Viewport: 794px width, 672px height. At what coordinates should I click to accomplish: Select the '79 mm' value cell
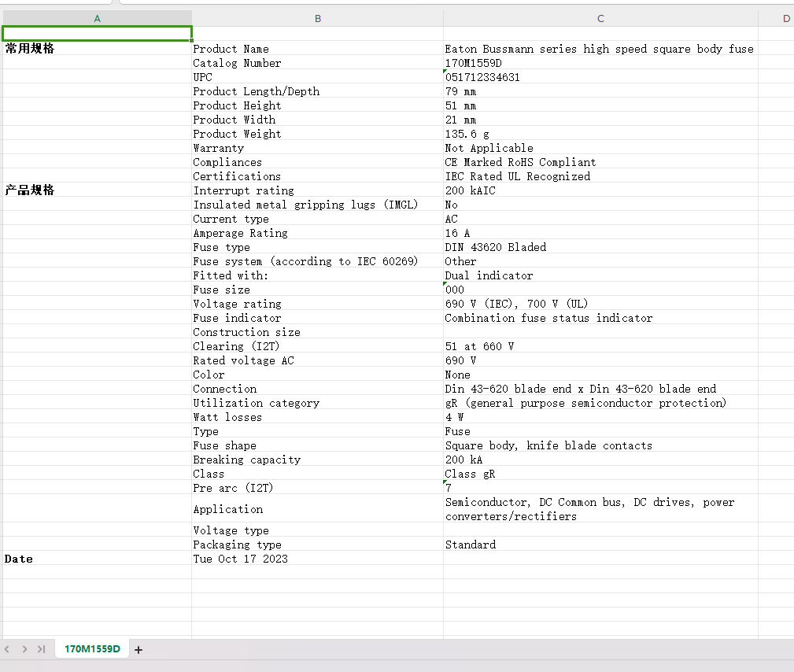coord(600,91)
